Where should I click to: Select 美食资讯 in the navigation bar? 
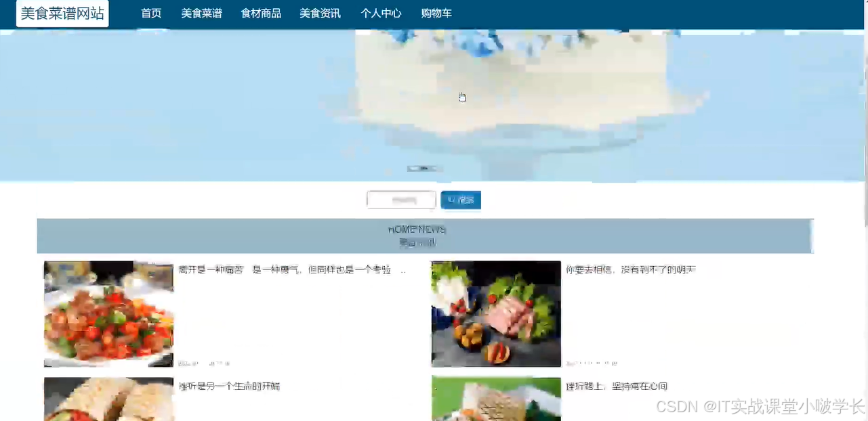click(320, 14)
